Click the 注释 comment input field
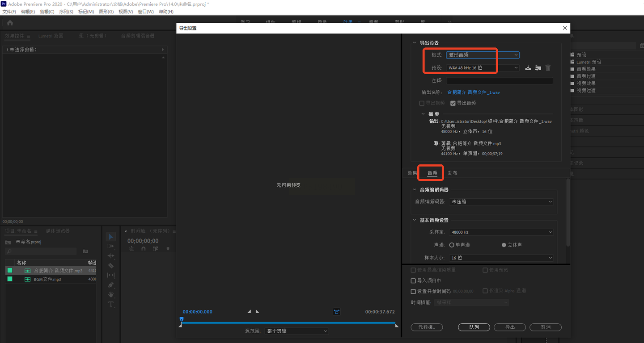Viewport: 644px width, 343px height. coord(500,81)
